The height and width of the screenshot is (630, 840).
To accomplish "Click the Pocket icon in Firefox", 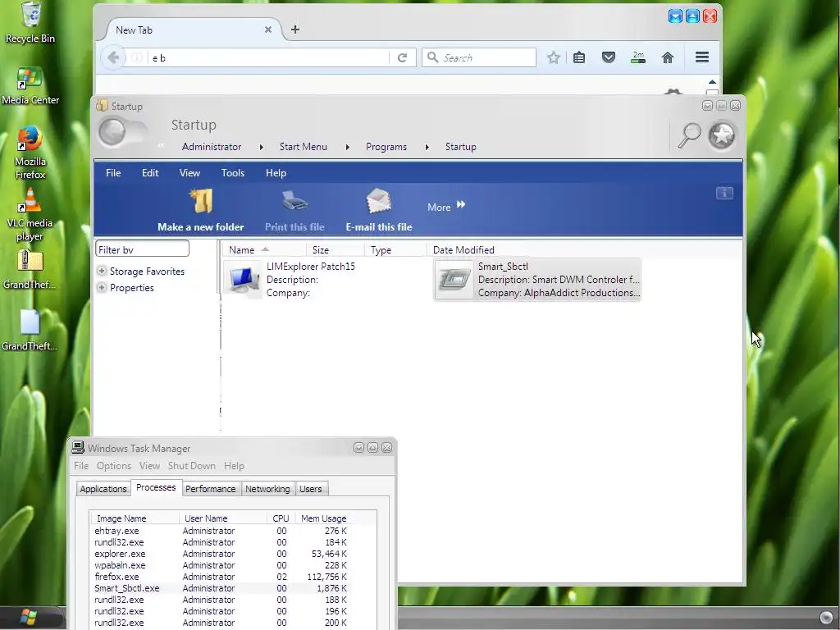I will pyautogui.click(x=609, y=57).
